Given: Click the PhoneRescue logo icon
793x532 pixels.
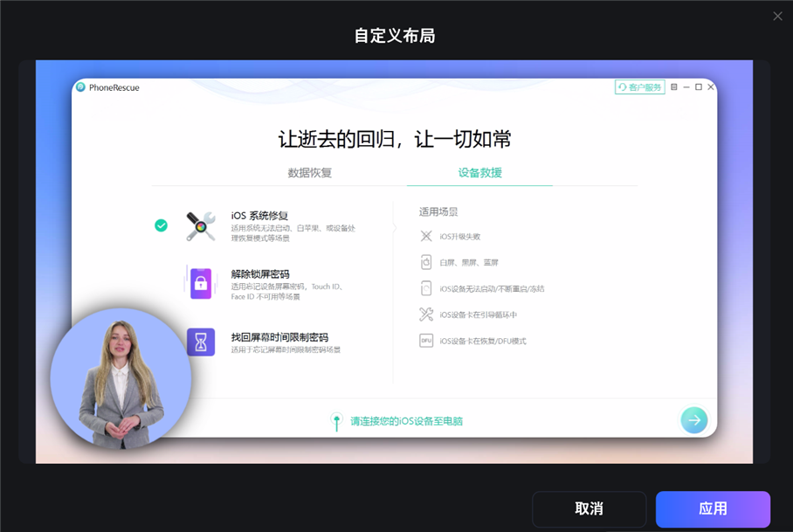Looking at the screenshot, I should coord(80,87).
